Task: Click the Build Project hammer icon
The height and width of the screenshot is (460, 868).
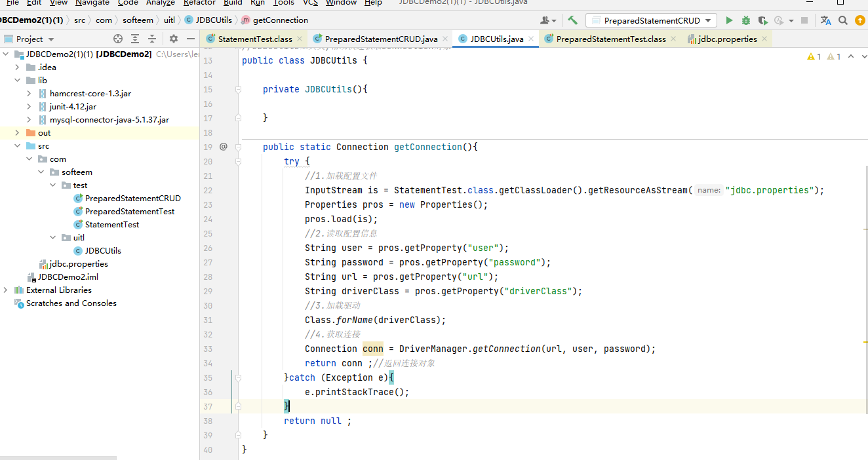Action: (x=572, y=20)
